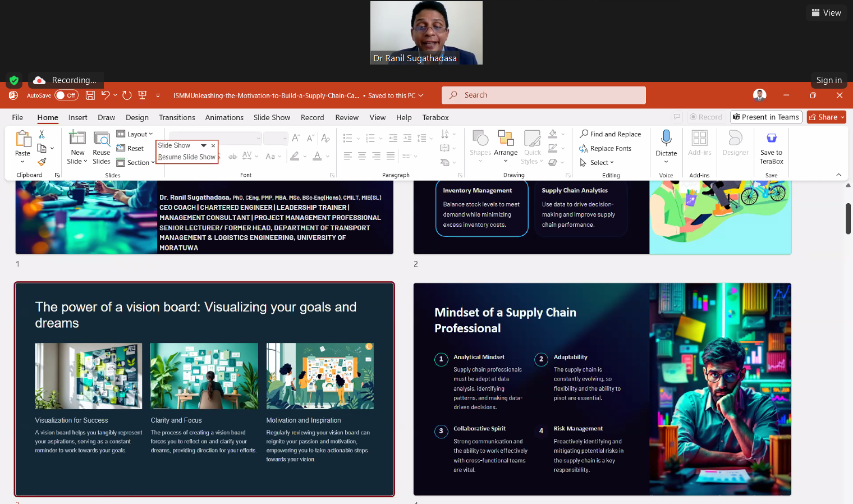
Task: Click Save to TeraBox icon
Action: click(x=771, y=138)
